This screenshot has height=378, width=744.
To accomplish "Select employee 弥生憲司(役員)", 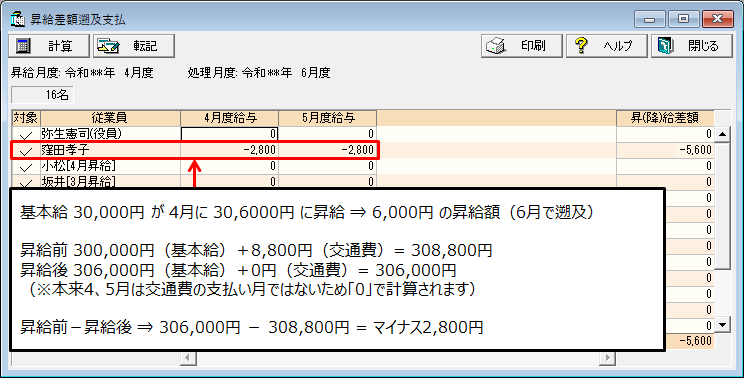I will tap(111, 134).
